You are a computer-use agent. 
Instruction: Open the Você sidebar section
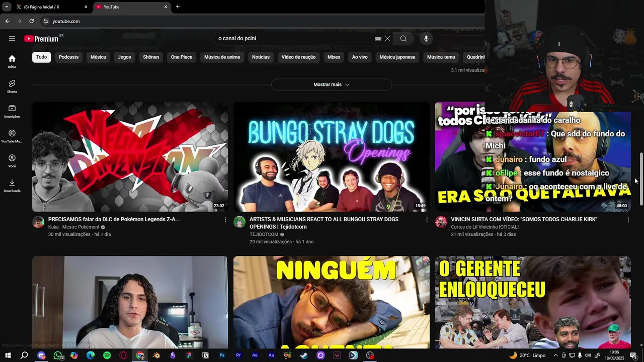click(x=12, y=161)
